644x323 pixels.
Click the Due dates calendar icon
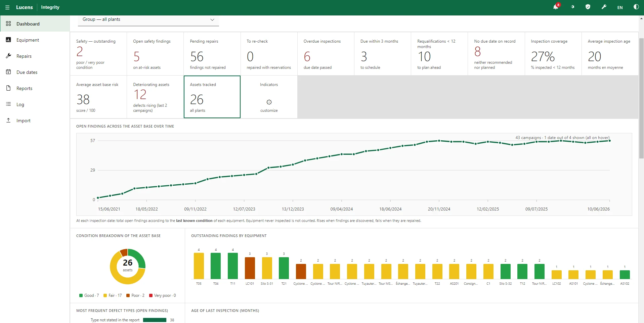(8, 72)
